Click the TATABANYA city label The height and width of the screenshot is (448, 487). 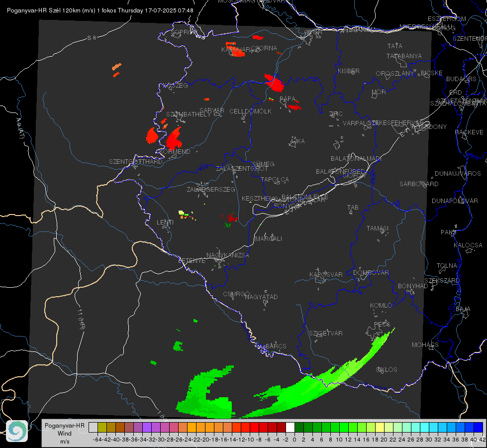pos(404,56)
